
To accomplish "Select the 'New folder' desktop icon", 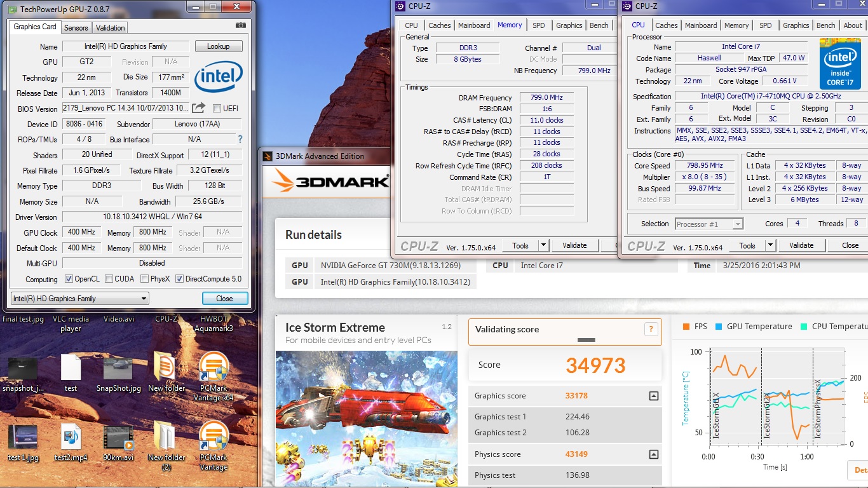I will click(166, 372).
